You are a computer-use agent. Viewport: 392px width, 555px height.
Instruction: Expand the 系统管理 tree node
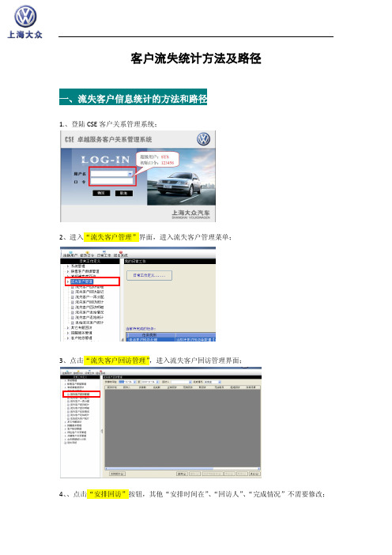pyautogui.click(x=68, y=266)
